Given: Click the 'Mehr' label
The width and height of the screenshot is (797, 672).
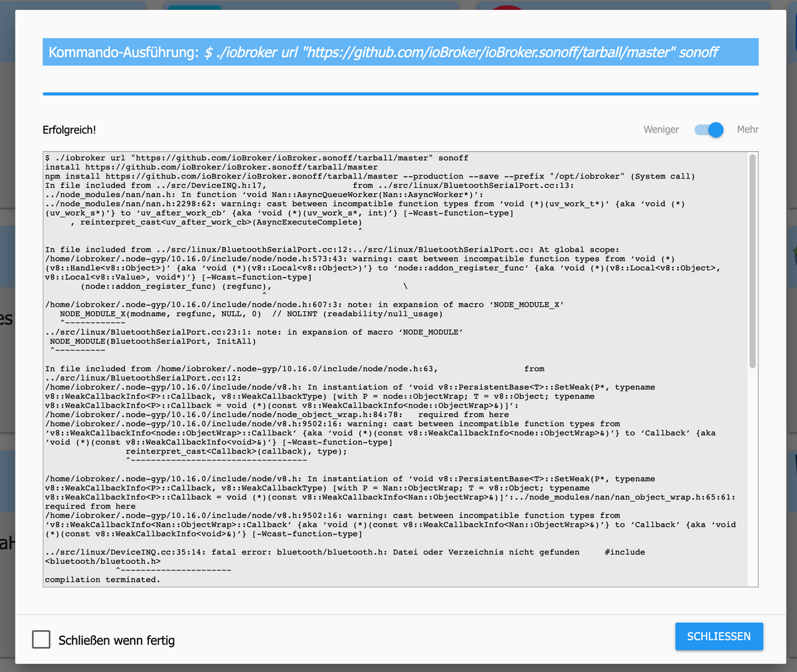Looking at the screenshot, I should (x=747, y=129).
